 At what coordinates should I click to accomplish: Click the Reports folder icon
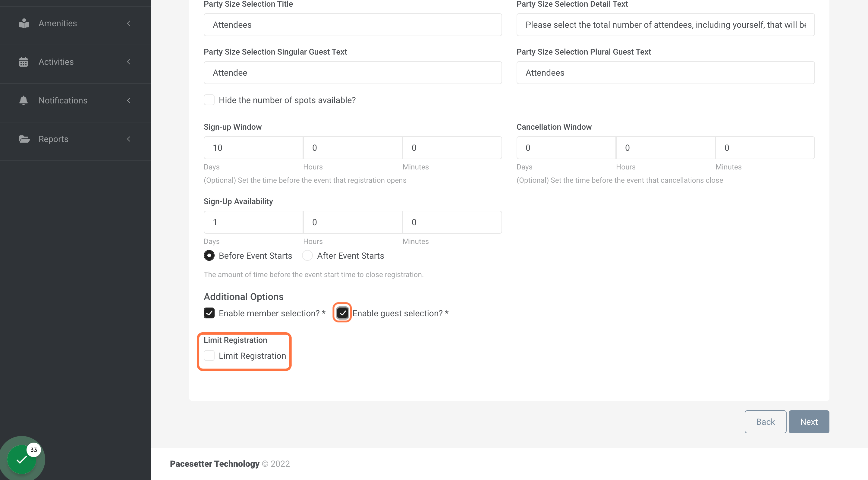24,139
